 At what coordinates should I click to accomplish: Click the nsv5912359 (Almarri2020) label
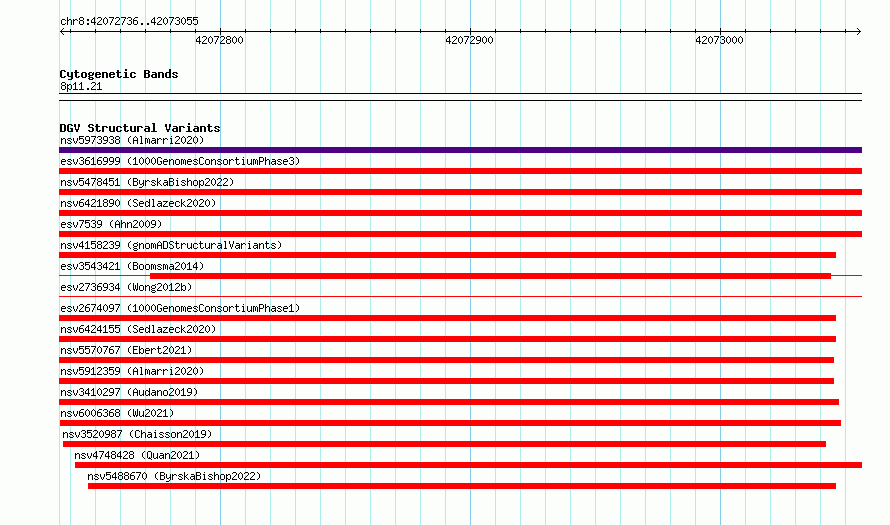(x=132, y=371)
